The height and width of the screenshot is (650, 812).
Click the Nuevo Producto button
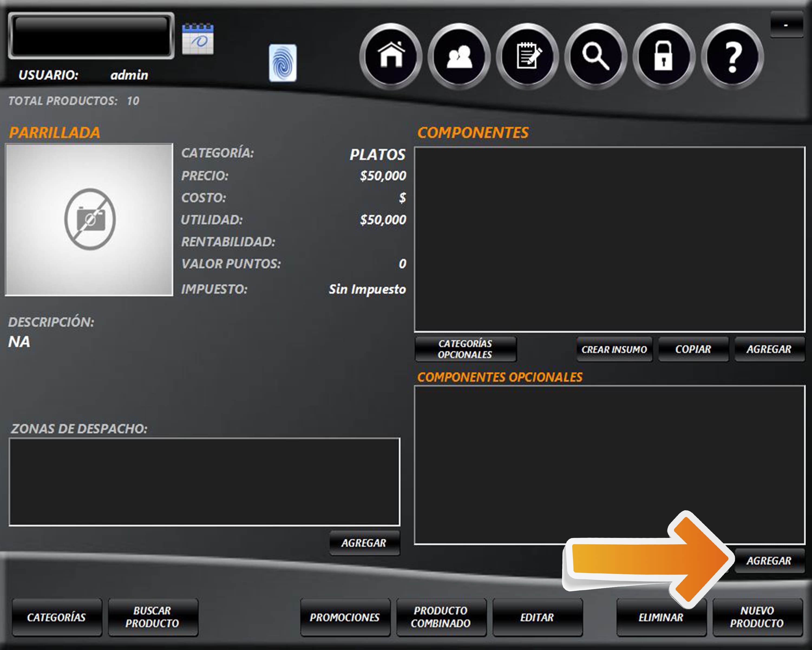tap(757, 617)
